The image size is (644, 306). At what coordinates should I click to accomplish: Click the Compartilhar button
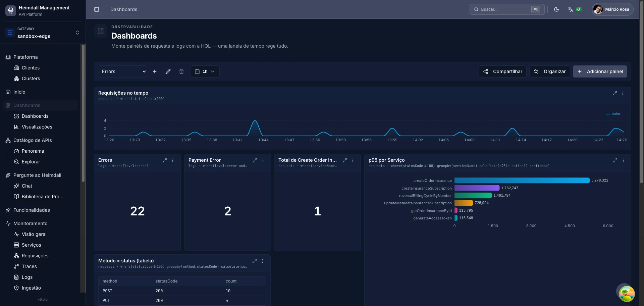click(x=502, y=71)
